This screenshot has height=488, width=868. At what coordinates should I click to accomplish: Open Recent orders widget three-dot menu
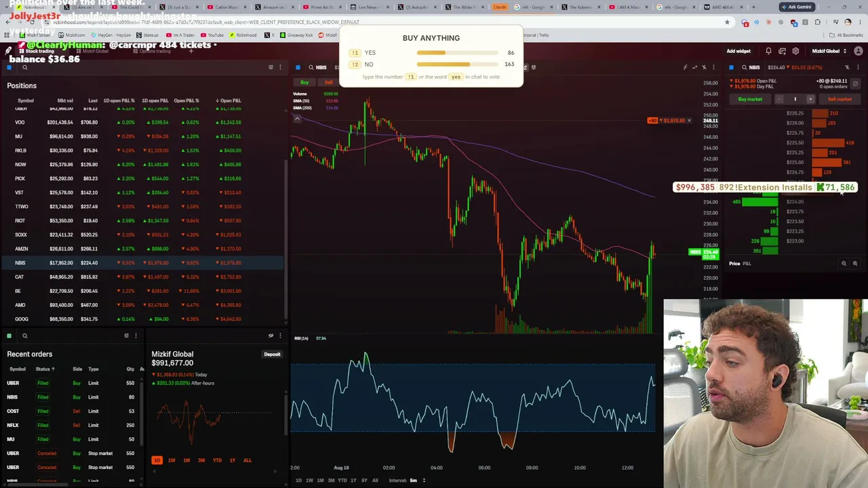click(136, 335)
